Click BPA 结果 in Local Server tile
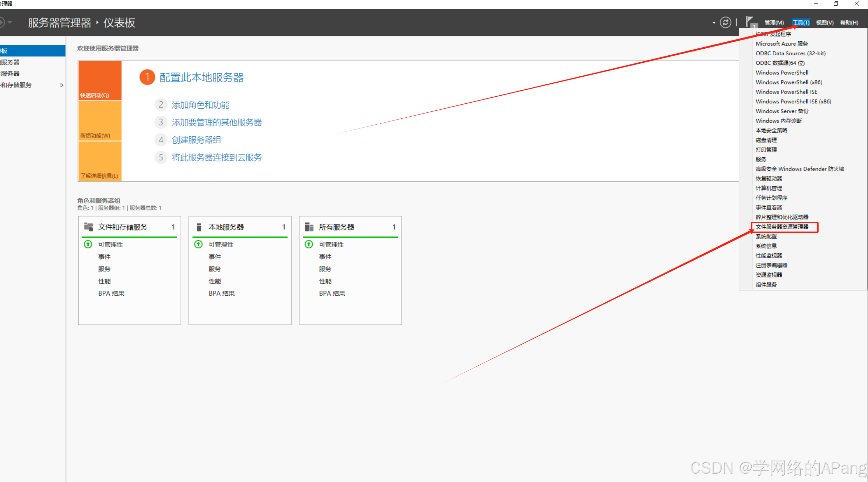Viewport: 868px width, 482px height. [x=221, y=293]
